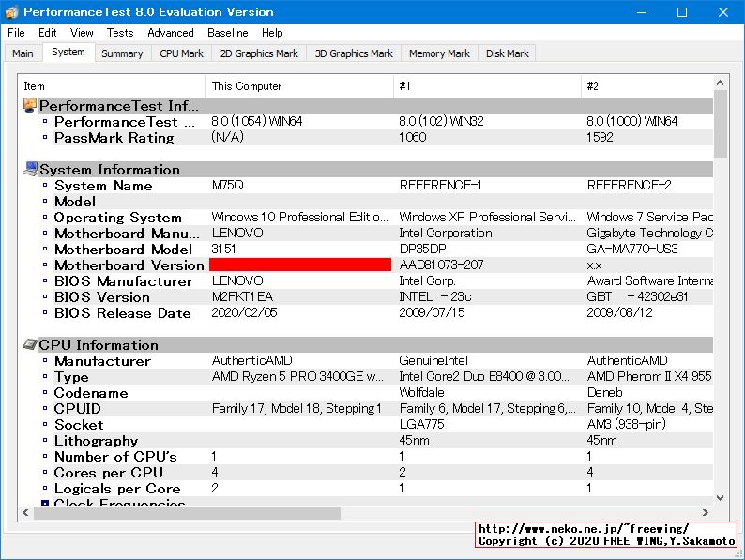Select the Lithography row label

(97, 441)
